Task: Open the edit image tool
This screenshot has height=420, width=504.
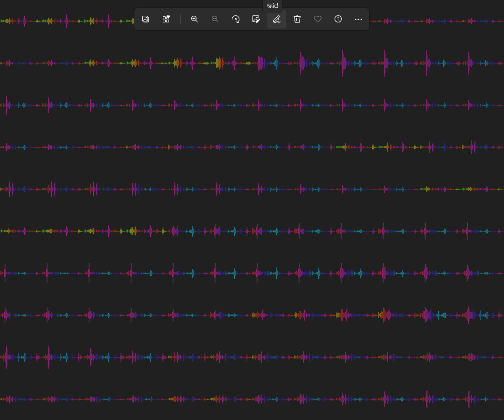Action: pos(256,19)
